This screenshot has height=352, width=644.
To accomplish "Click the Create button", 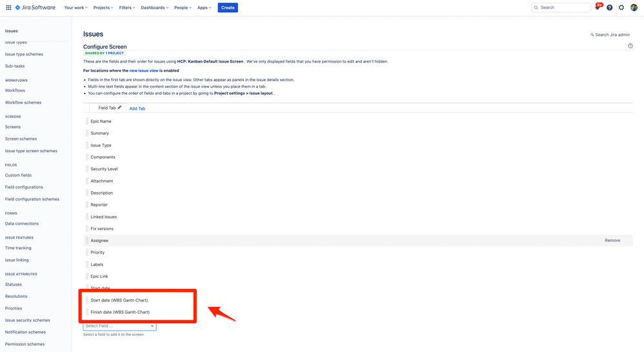I will 228,7.
